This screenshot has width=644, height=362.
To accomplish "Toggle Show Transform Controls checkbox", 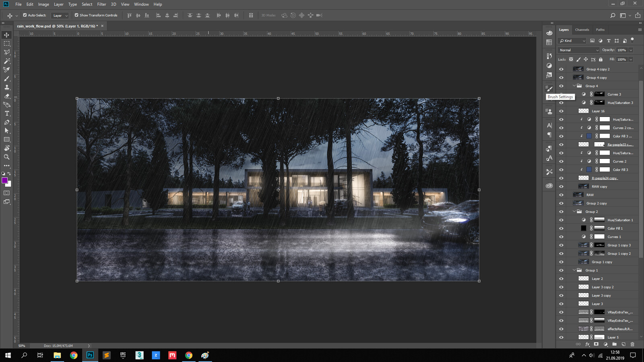I will (76, 15).
